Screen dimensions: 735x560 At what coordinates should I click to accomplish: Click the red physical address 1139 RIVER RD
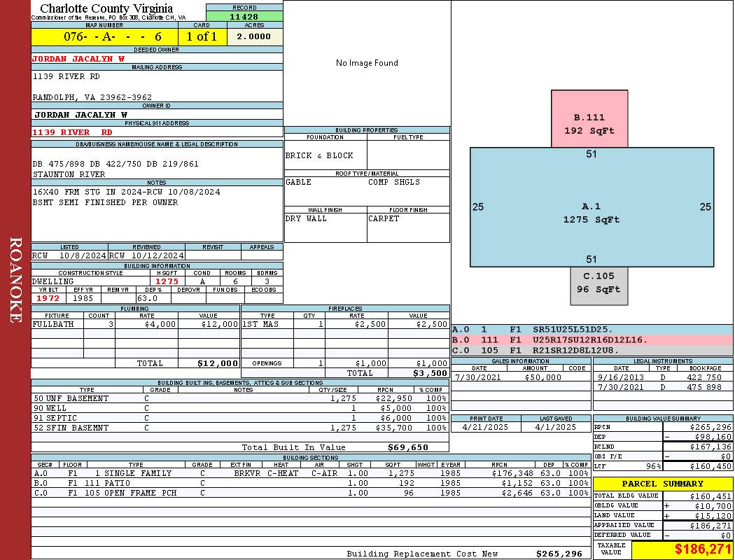pyautogui.click(x=72, y=132)
